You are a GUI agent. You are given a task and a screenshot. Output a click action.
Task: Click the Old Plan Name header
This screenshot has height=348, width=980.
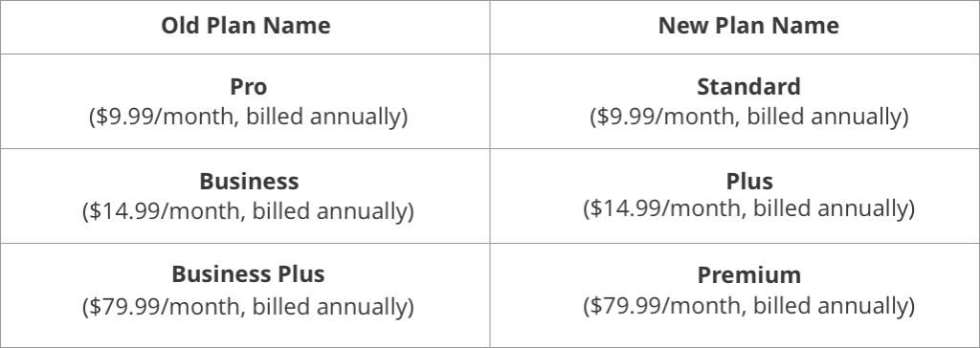click(x=246, y=26)
